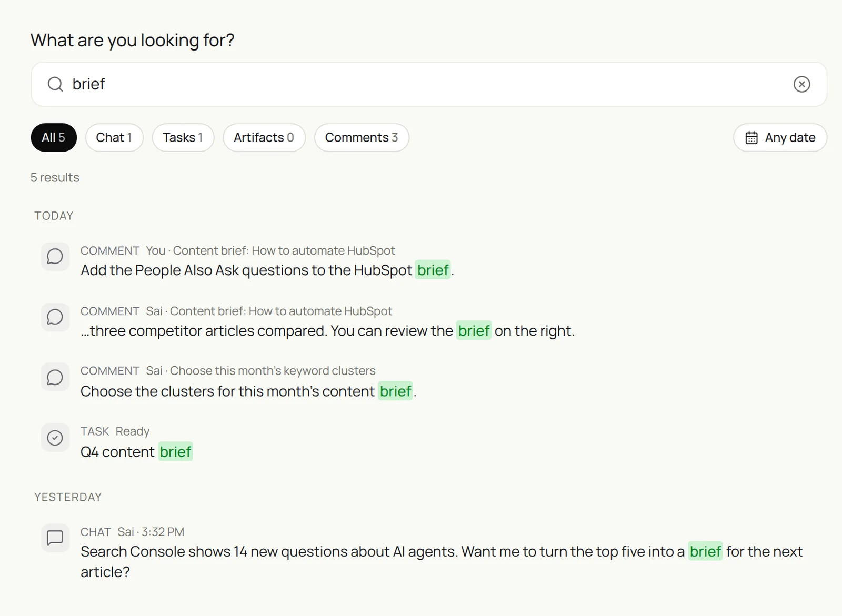Click the calendar icon in Any date

pos(751,138)
